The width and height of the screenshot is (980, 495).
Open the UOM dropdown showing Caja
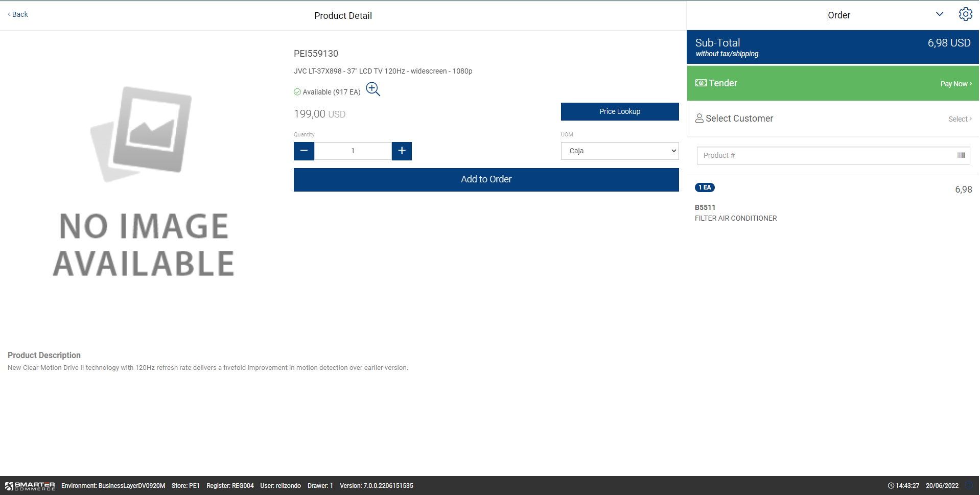[619, 151]
